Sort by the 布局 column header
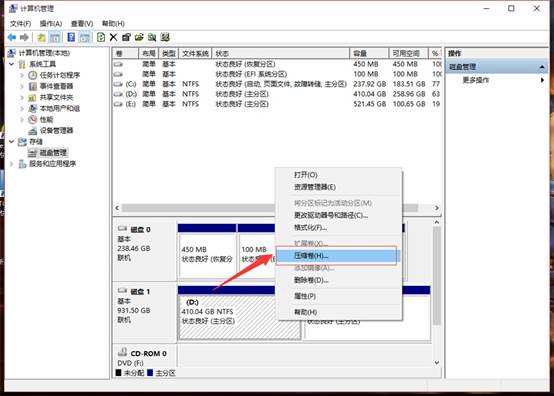 149,53
